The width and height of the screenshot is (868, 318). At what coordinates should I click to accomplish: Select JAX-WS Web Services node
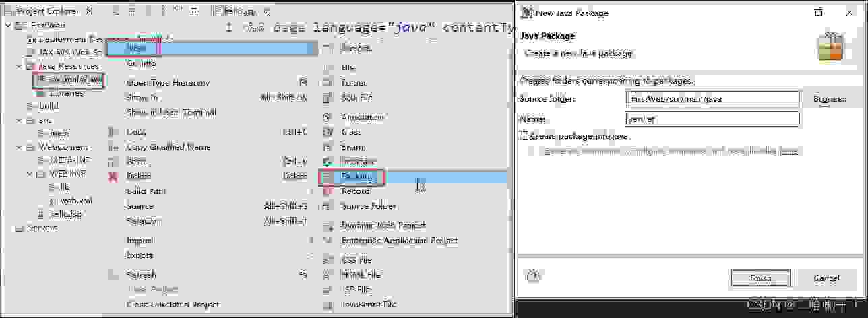(65, 53)
